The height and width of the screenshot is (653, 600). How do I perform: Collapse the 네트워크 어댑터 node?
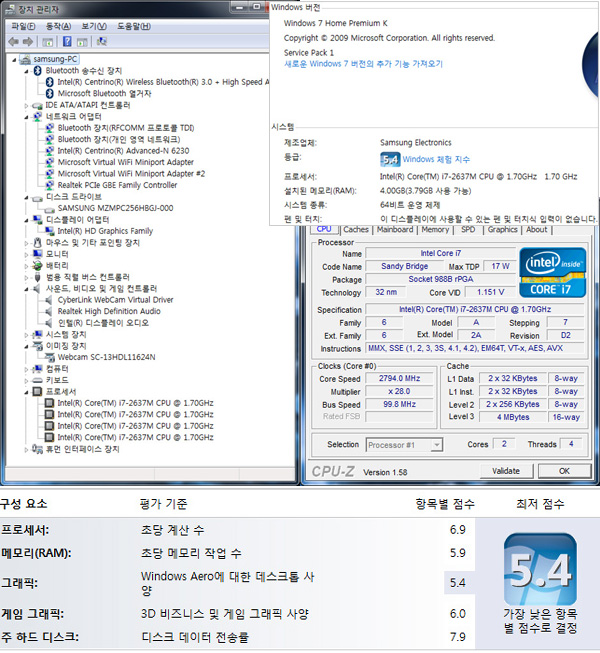point(26,117)
